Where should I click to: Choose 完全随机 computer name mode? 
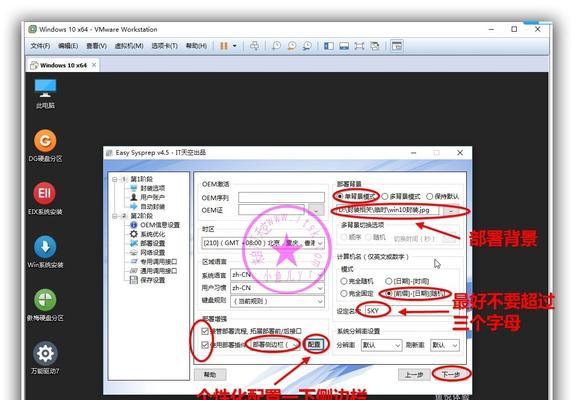coord(343,281)
